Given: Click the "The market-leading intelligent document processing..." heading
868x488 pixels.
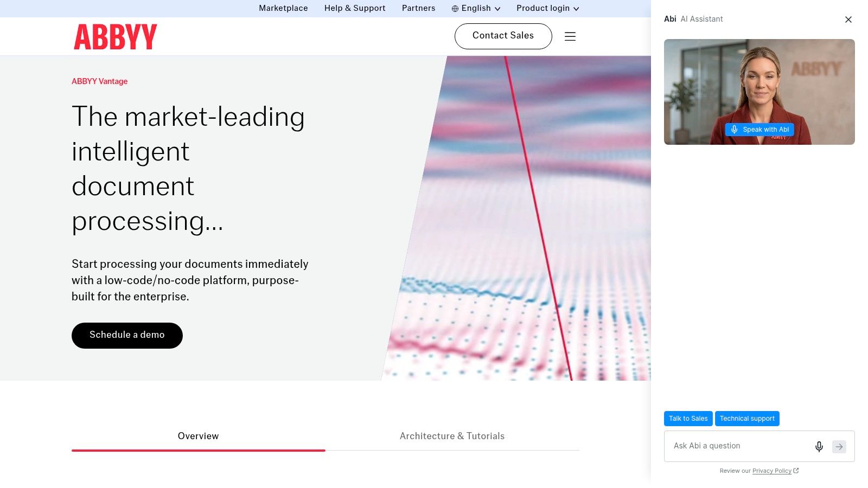Looking at the screenshot, I should pyautogui.click(x=188, y=169).
